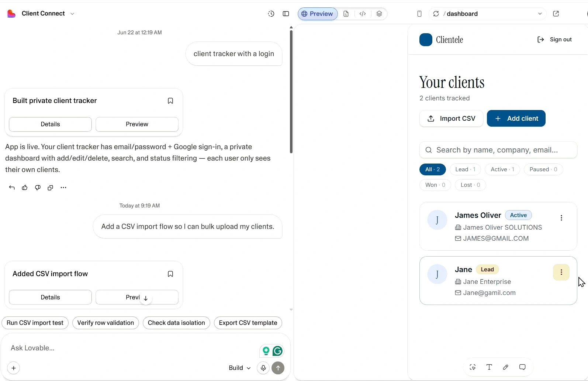The height and width of the screenshot is (381, 588).
Task: Select the element picker tool icon
Action: [473, 367]
